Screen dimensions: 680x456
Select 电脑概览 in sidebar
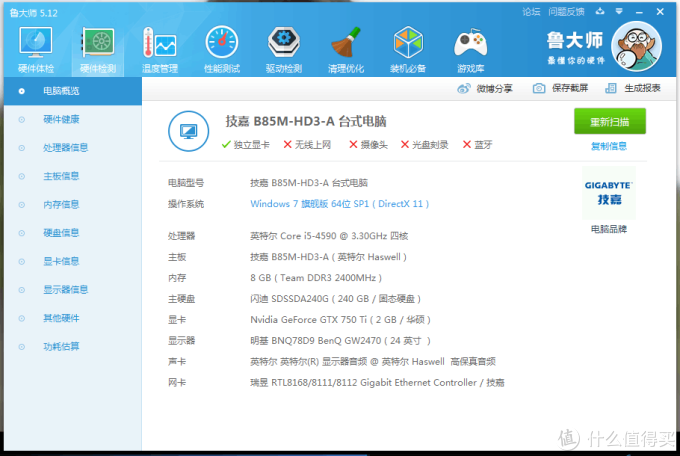[72, 91]
